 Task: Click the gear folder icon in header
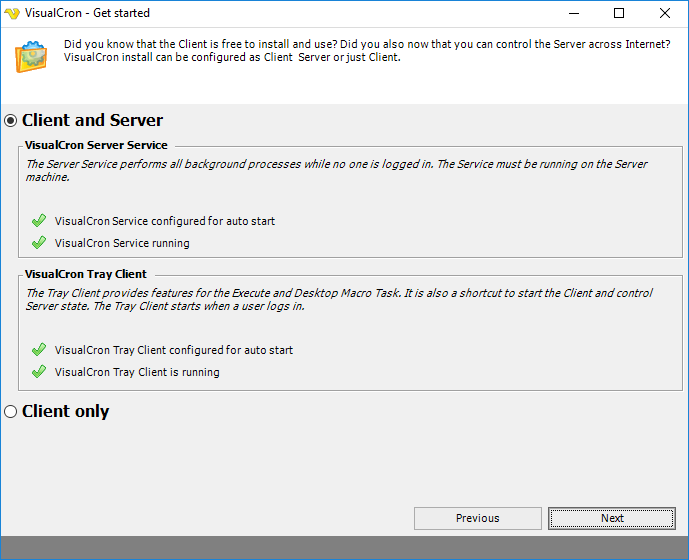[31, 56]
